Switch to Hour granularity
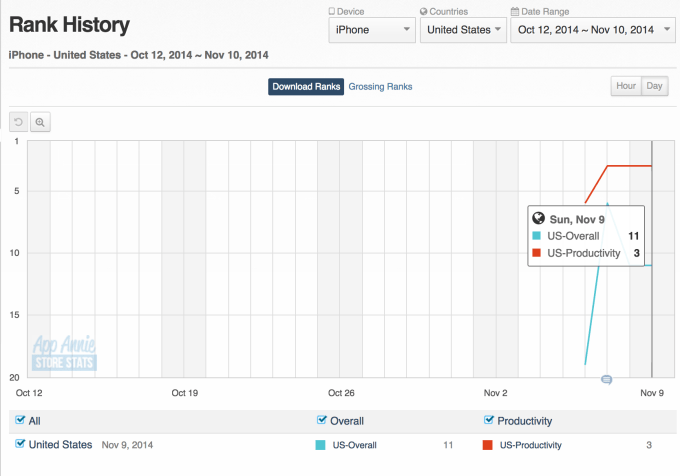Screen dimensions: 680x476 point(626,86)
